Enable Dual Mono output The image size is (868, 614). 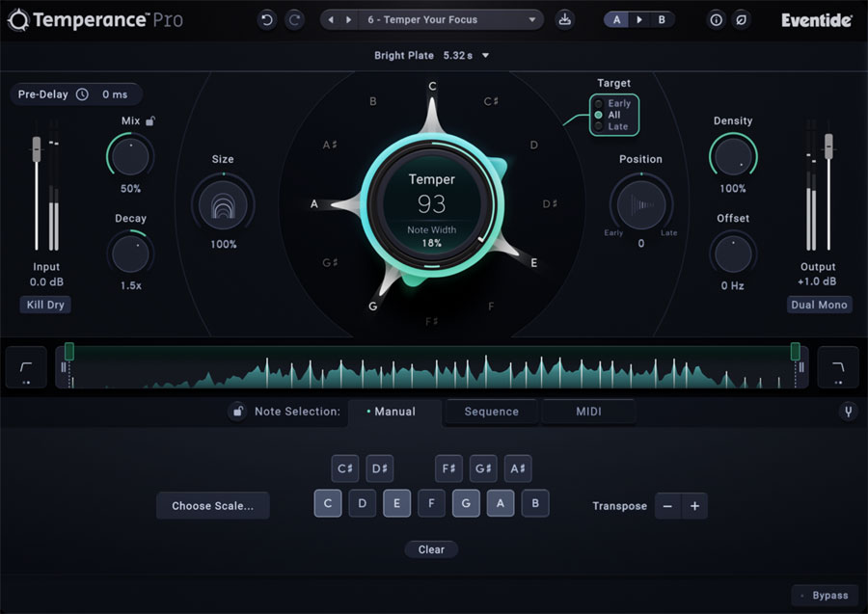coord(819,304)
